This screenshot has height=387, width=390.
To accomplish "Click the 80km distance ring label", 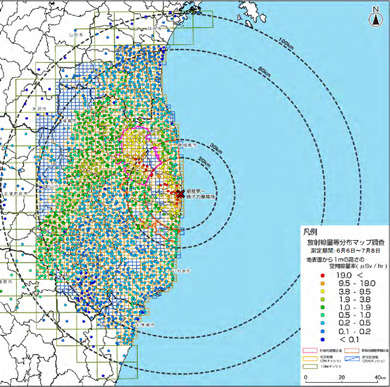I will (265, 72).
